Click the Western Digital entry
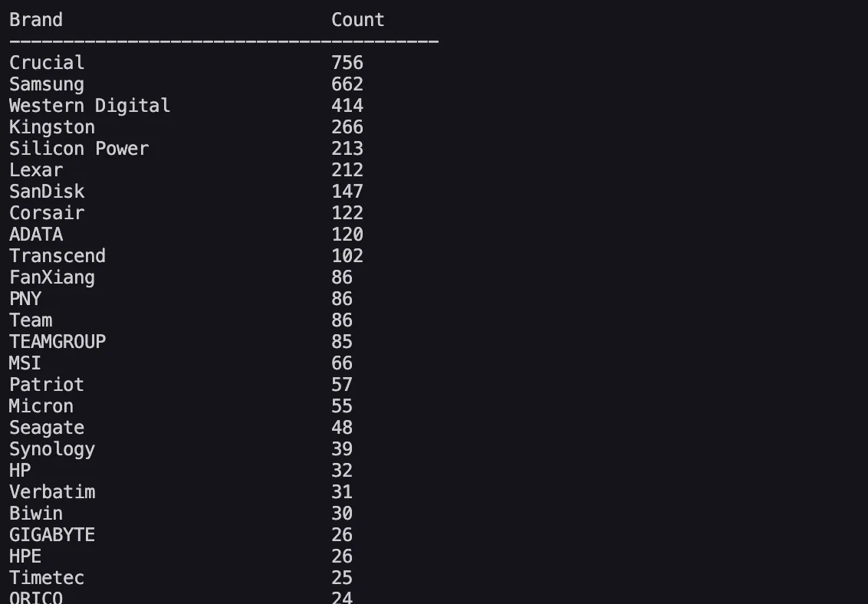The image size is (868, 604). click(x=90, y=106)
